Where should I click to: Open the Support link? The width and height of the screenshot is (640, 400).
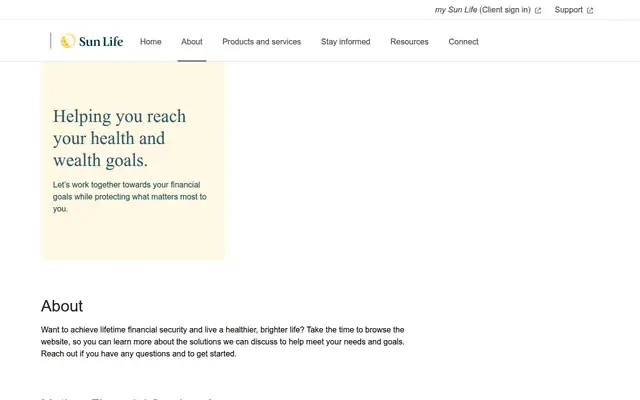573,10
